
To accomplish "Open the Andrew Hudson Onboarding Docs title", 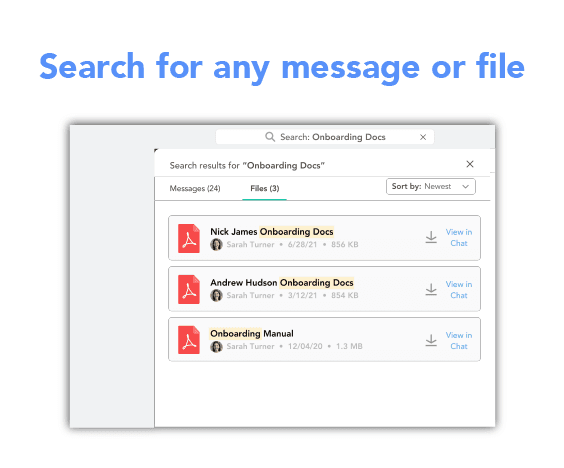I will (x=282, y=283).
